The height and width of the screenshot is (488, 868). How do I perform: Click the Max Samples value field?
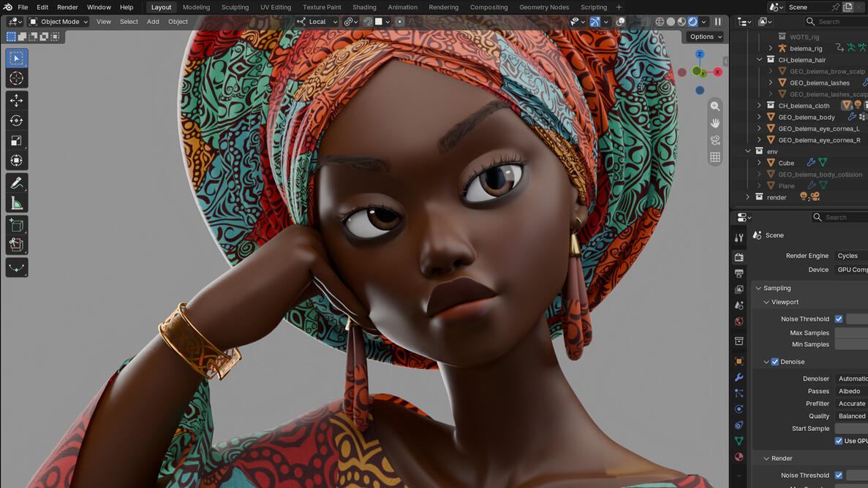pos(851,332)
